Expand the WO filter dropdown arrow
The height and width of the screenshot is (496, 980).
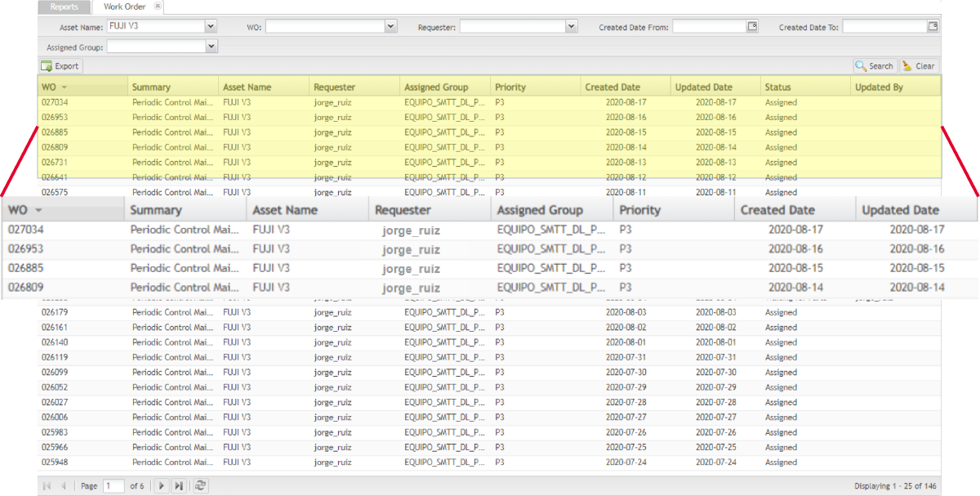pos(390,27)
